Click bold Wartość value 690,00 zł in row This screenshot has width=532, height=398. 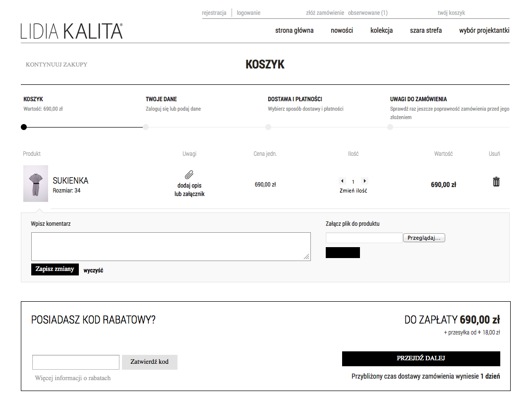click(x=443, y=185)
